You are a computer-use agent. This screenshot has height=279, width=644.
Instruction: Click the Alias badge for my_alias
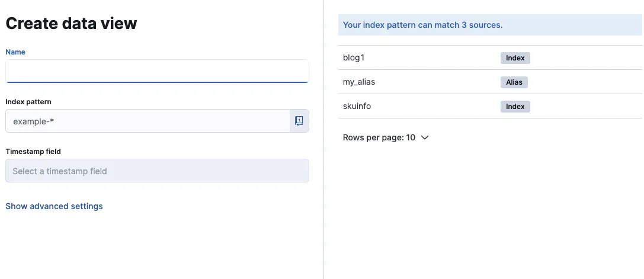point(514,82)
